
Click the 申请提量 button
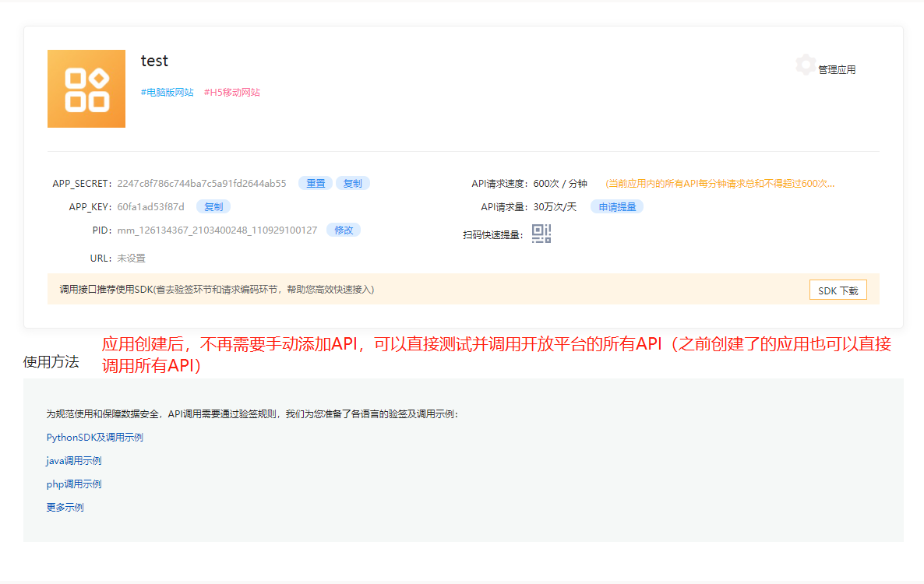tap(616, 207)
